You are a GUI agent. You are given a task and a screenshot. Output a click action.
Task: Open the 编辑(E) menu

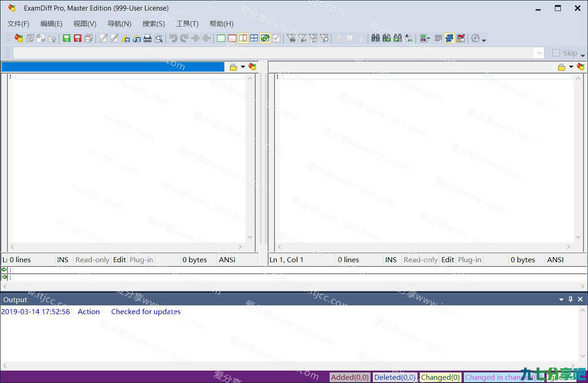pos(51,23)
